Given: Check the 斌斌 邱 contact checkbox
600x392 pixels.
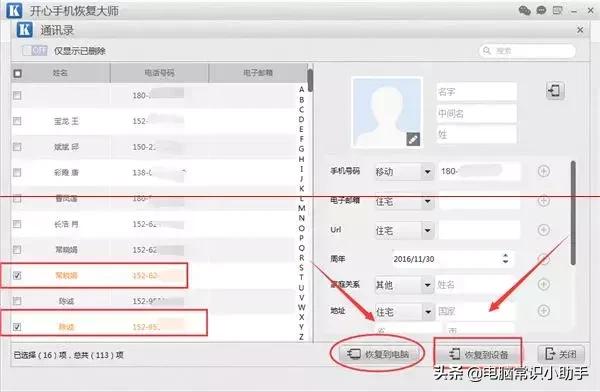Looking at the screenshot, I should 17,147.
